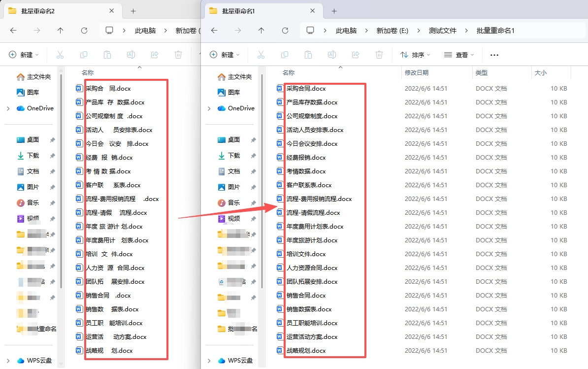Select the 批量重命名2 window tab
This screenshot has width=588, height=369.
pyautogui.click(x=62, y=11)
